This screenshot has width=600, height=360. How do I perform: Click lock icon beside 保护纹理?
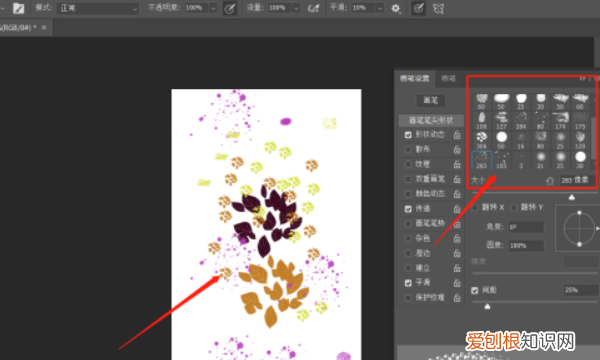point(457,298)
